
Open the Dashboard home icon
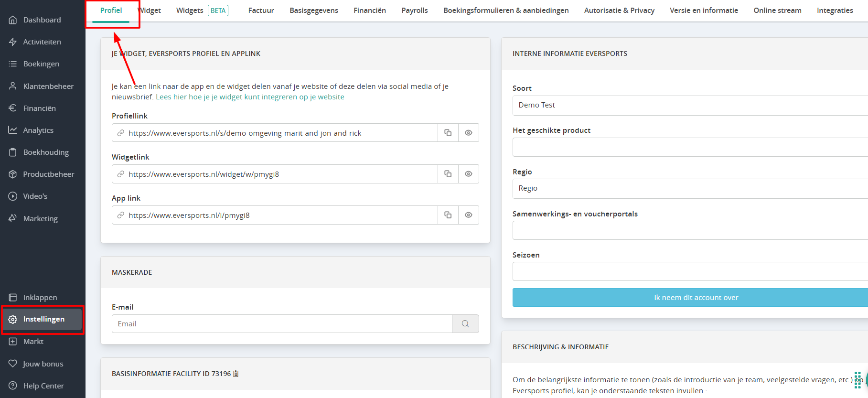pos(13,20)
